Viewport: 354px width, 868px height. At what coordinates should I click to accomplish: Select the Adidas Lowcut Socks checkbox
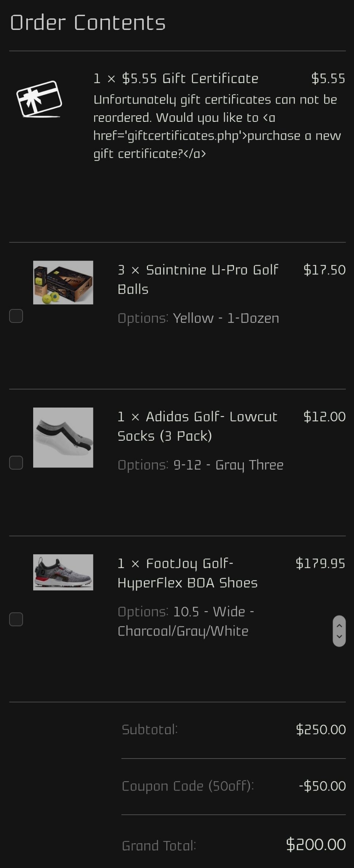coord(16,463)
